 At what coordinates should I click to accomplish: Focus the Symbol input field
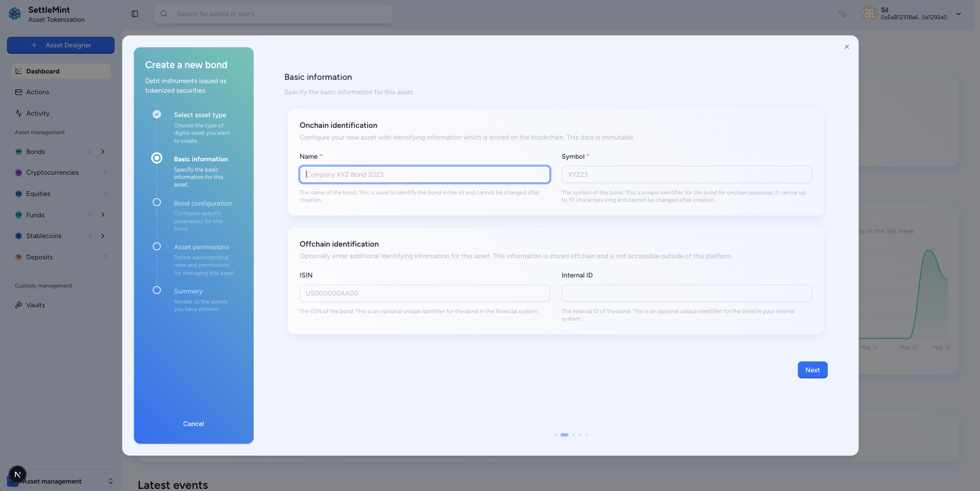(x=686, y=175)
